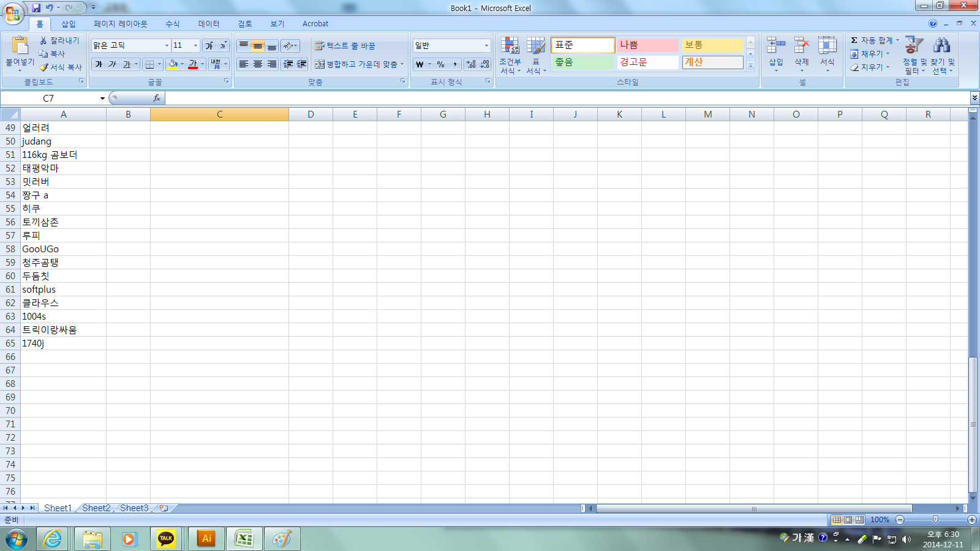Toggle underline formatting

coord(126,64)
